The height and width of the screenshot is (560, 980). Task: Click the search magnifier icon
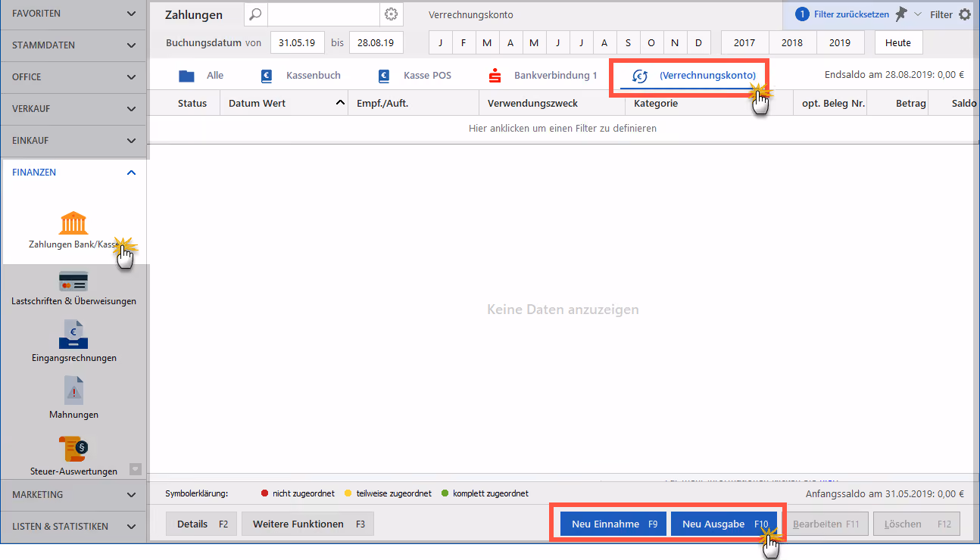coord(256,14)
